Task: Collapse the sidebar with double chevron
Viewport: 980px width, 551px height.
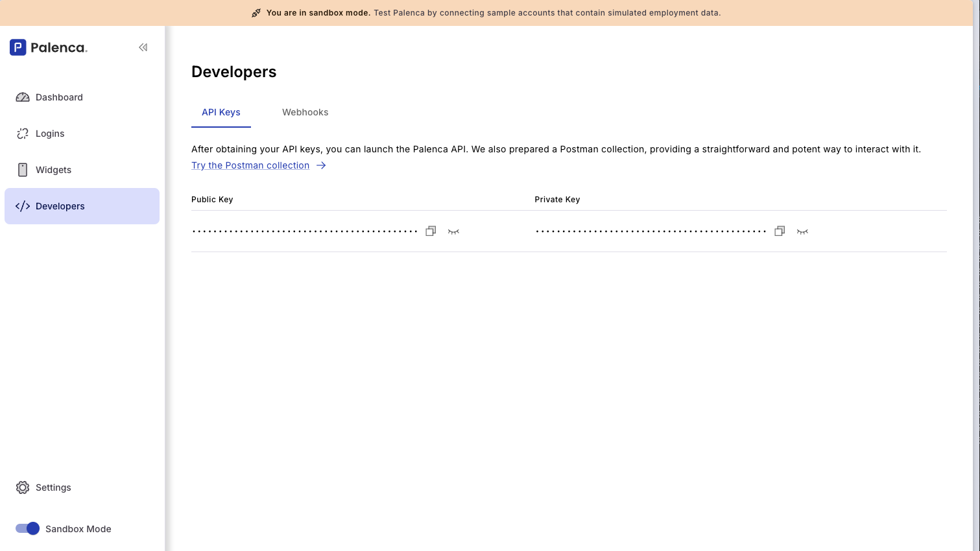Action: 143,47
